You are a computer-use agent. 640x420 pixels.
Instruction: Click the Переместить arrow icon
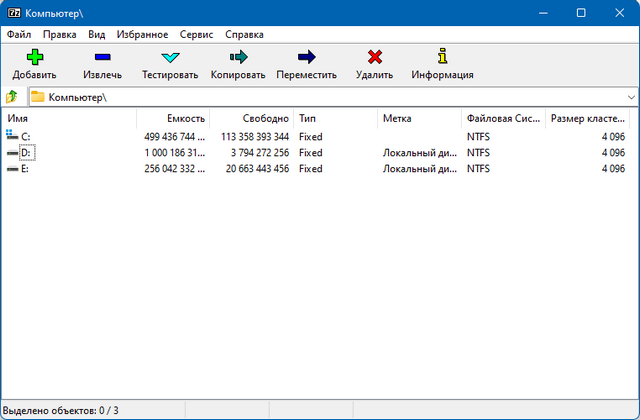(306, 57)
